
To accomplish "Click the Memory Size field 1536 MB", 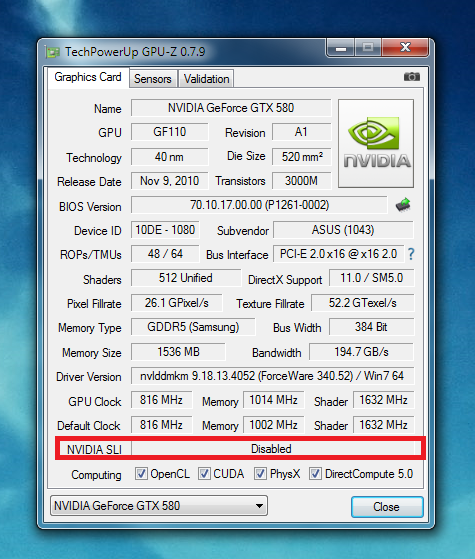I will (178, 352).
